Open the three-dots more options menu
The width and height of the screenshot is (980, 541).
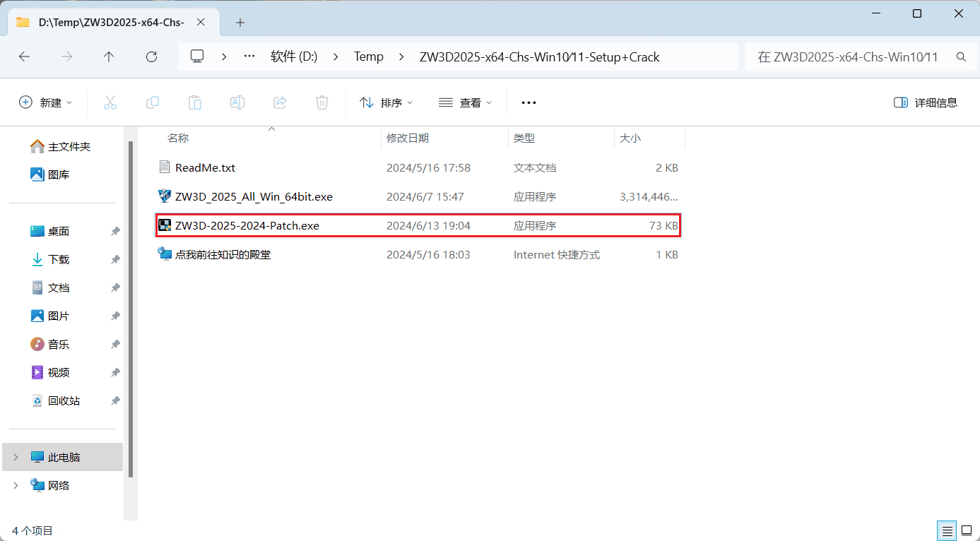529,102
